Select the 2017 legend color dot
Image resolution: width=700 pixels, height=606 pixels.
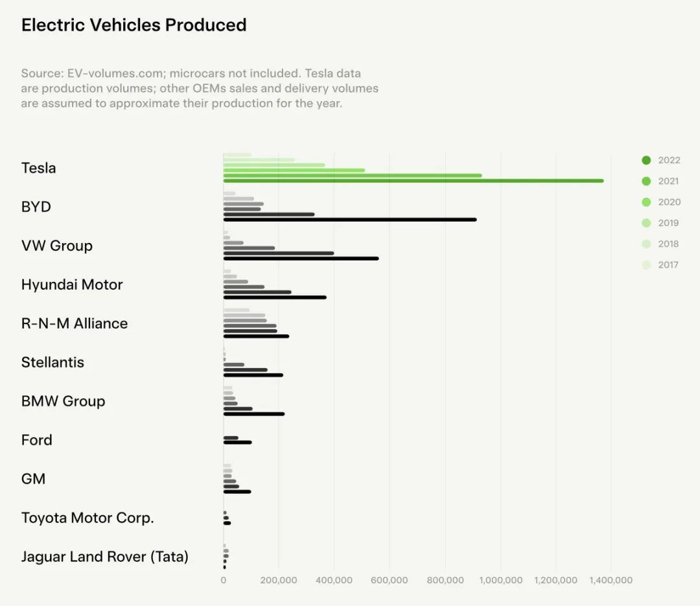click(x=646, y=265)
